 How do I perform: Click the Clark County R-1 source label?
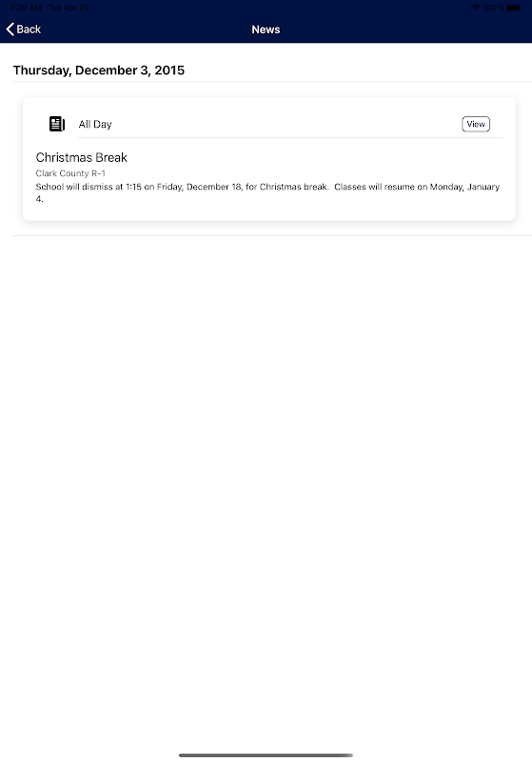pyautogui.click(x=70, y=173)
